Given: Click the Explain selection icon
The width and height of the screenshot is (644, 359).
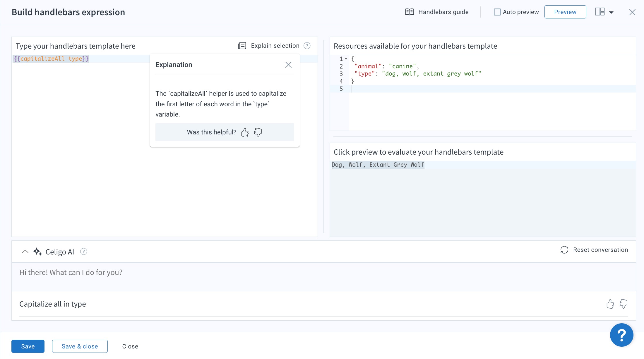Looking at the screenshot, I should pos(242,46).
